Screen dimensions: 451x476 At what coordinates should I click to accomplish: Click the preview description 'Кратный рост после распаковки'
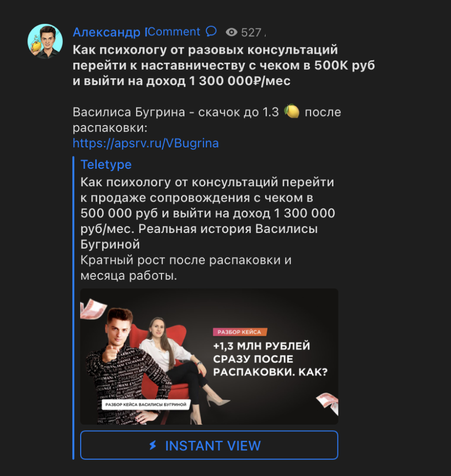tap(186, 268)
